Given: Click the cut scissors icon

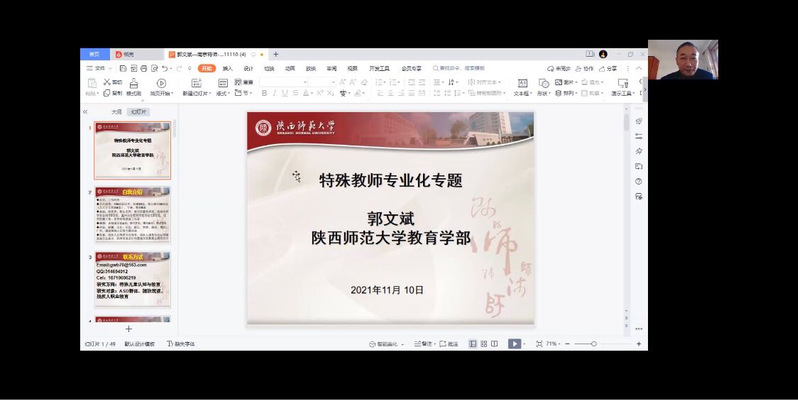Looking at the screenshot, I should [107, 82].
